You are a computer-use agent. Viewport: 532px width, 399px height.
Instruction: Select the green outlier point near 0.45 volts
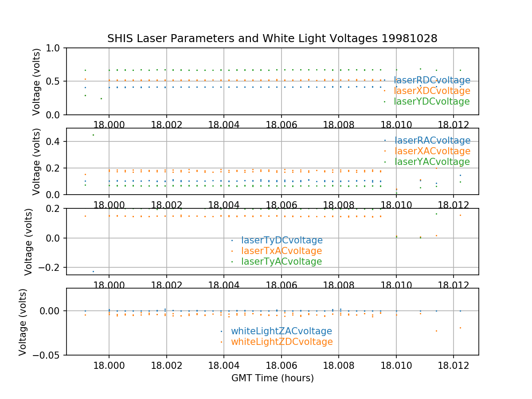[x=93, y=135]
